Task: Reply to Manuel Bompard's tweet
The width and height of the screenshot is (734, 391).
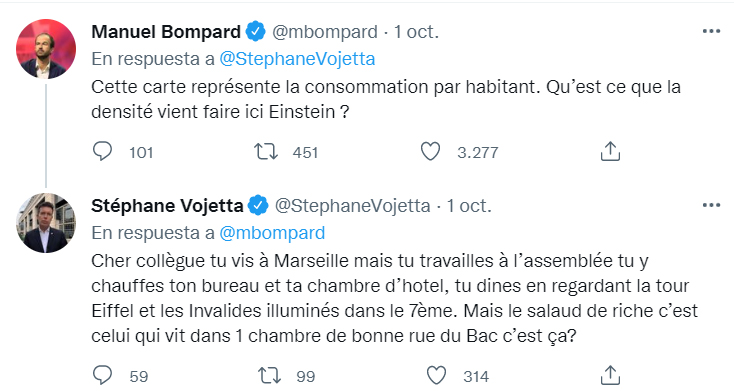Action: [x=102, y=152]
